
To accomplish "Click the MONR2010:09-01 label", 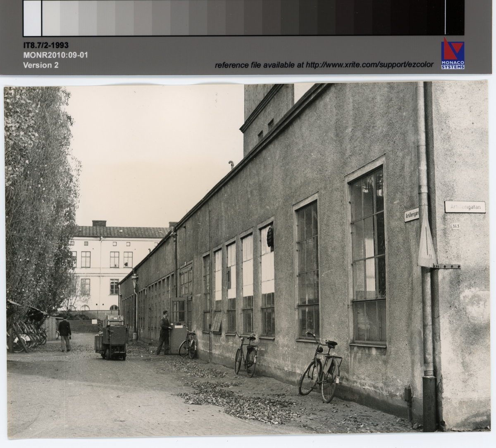I will point(55,55).
